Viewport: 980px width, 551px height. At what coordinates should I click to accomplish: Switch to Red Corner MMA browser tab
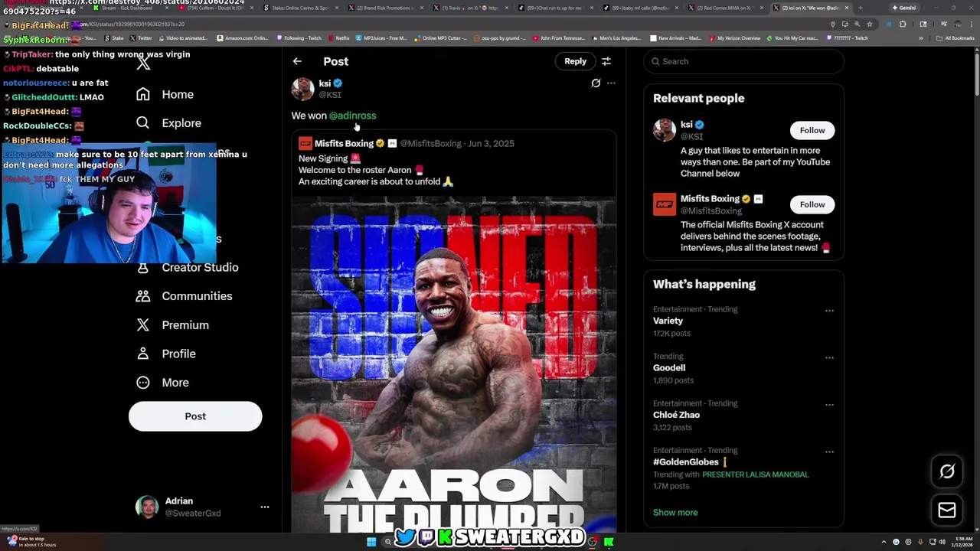coord(724,8)
